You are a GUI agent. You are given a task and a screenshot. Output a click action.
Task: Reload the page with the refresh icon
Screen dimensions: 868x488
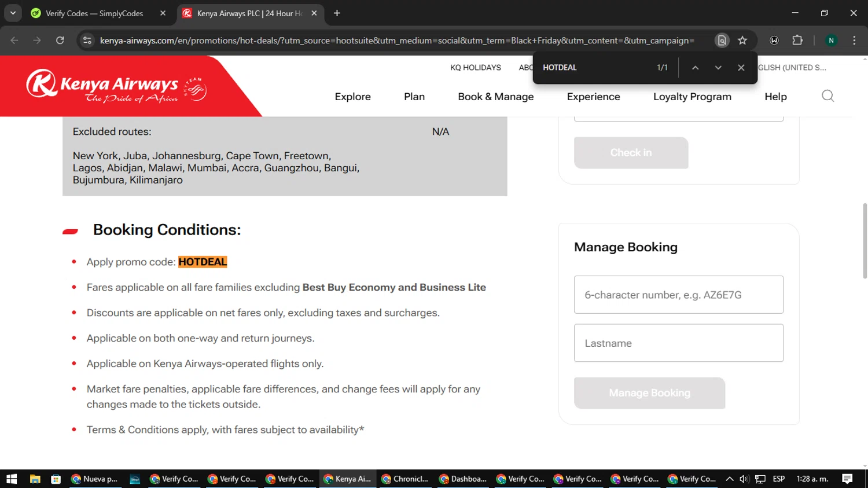(x=60, y=41)
